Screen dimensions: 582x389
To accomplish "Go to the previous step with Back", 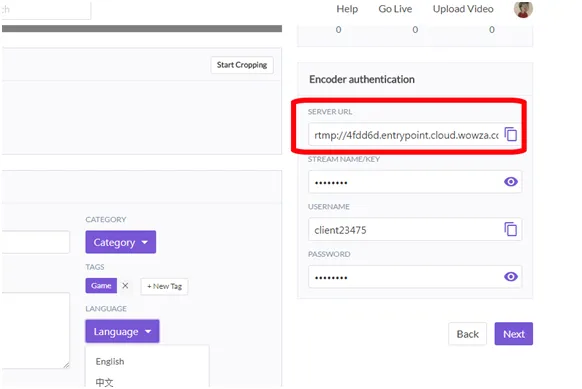I will (x=467, y=334).
